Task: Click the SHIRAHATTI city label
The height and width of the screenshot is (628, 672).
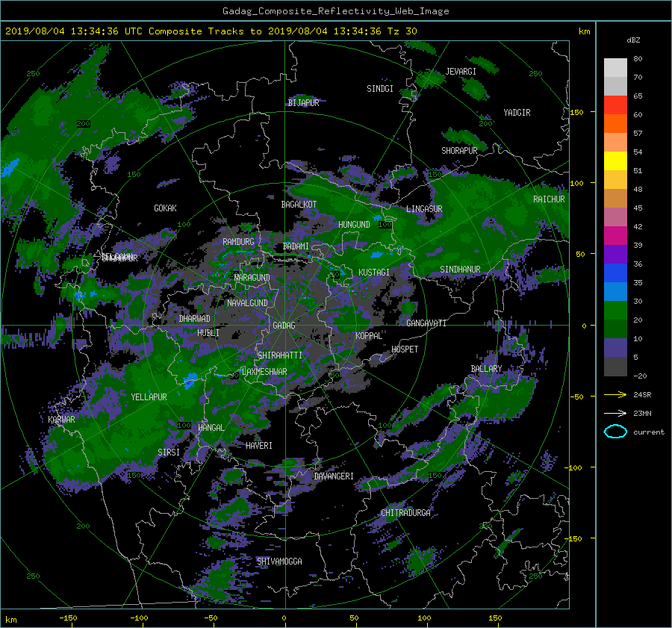Action: click(x=280, y=355)
